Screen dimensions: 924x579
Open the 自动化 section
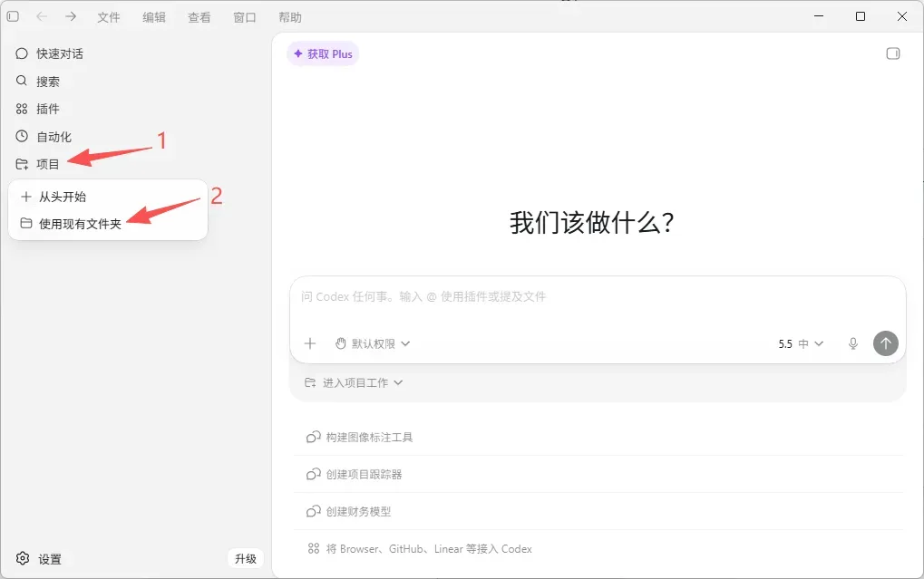pyautogui.click(x=44, y=137)
